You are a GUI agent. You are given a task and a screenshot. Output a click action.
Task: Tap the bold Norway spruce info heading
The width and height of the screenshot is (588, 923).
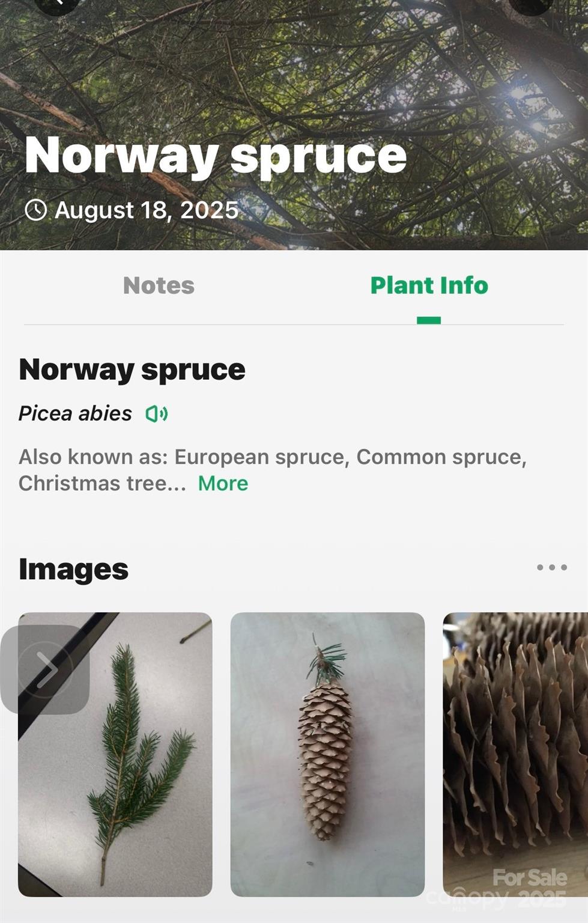132,370
